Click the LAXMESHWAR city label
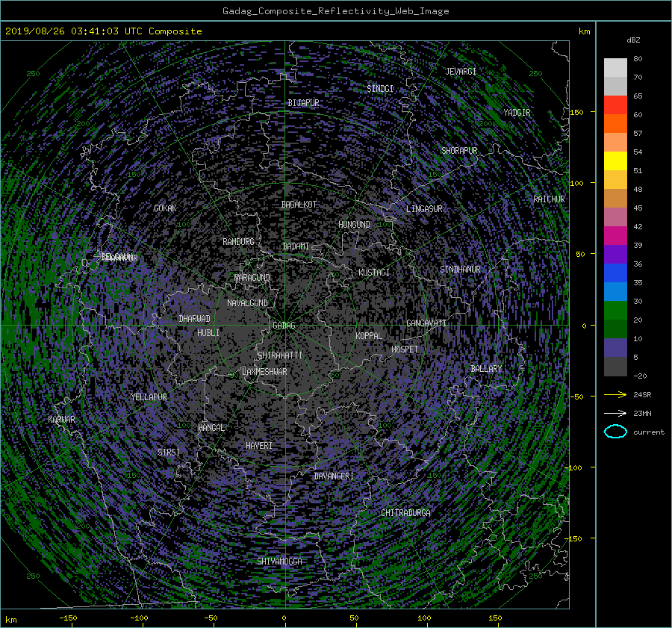Image resolution: width=672 pixels, height=628 pixels. [x=264, y=372]
